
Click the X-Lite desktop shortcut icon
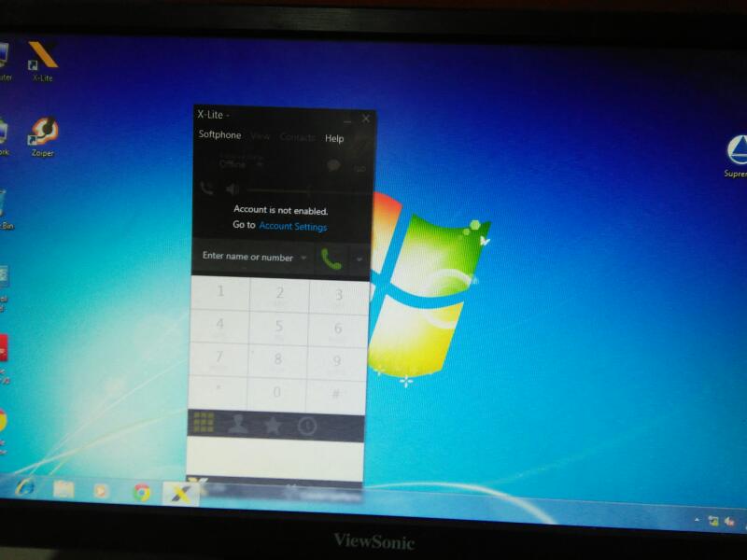point(42,59)
